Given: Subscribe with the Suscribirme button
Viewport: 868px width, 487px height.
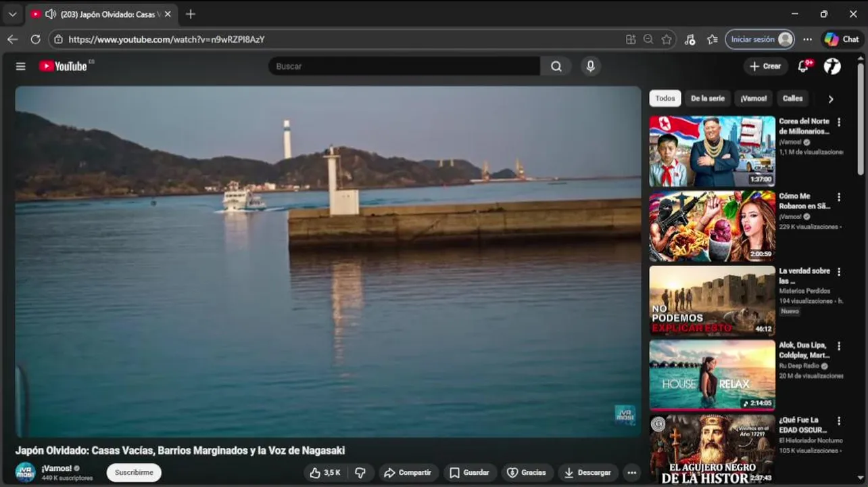Looking at the screenshot, I should pos(134,473).
